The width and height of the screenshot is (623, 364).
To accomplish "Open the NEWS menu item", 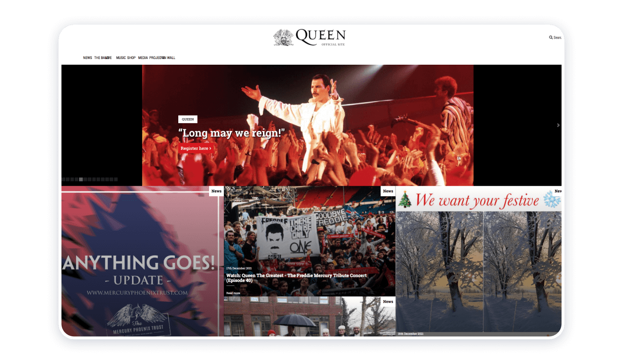I will pos(87,58).
